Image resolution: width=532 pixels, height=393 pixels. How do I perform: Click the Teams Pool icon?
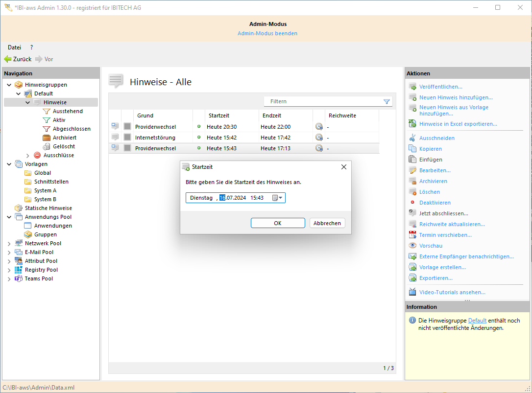(19, 278)
